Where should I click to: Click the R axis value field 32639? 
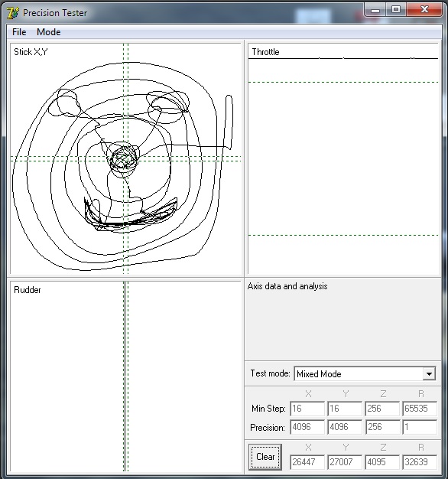pos(420,462)
